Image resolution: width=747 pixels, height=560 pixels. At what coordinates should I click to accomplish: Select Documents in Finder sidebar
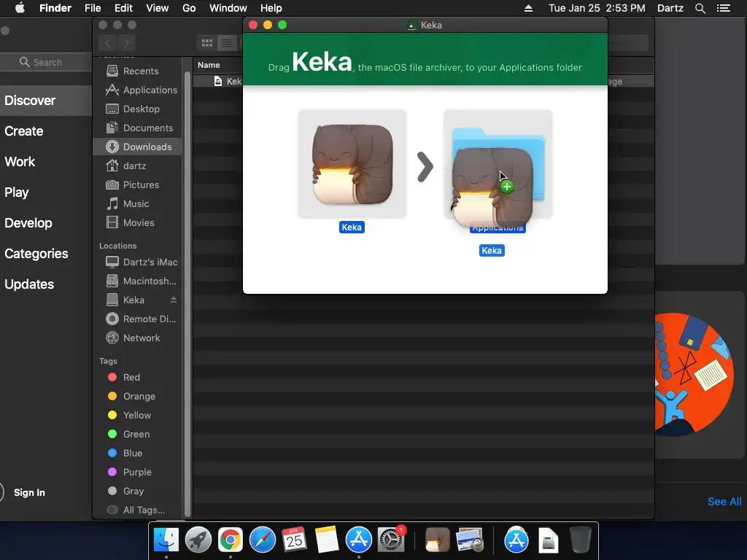click(x=139, y=128)
